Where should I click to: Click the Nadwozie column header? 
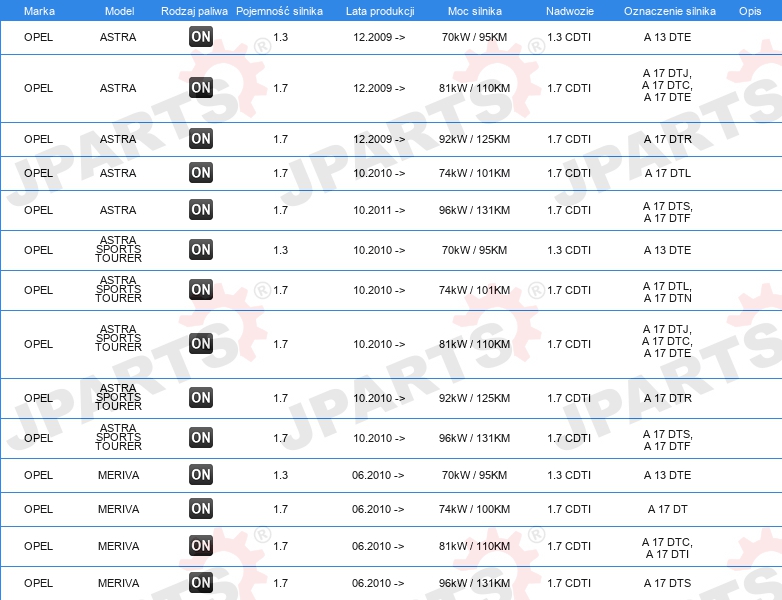coord(570,11)
